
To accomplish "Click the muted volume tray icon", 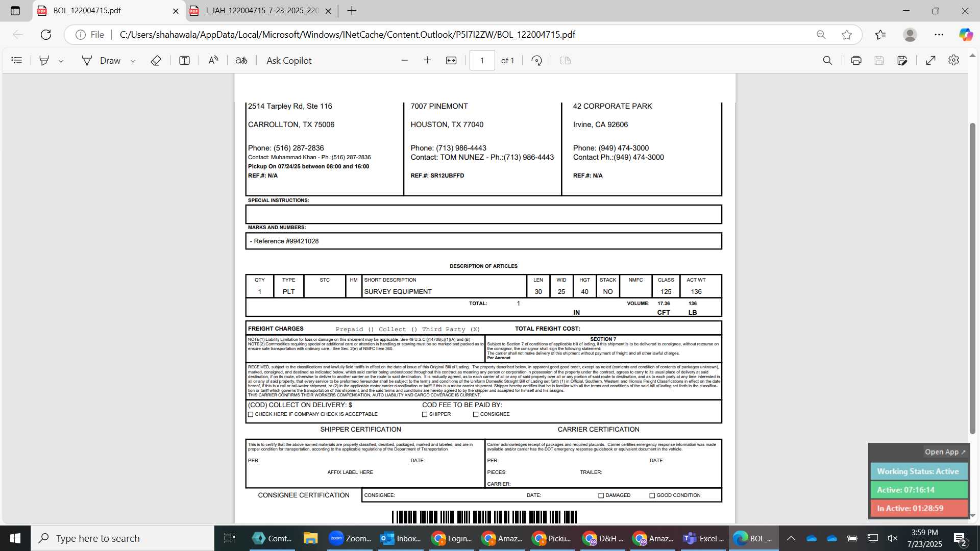I will coord(893,538).
